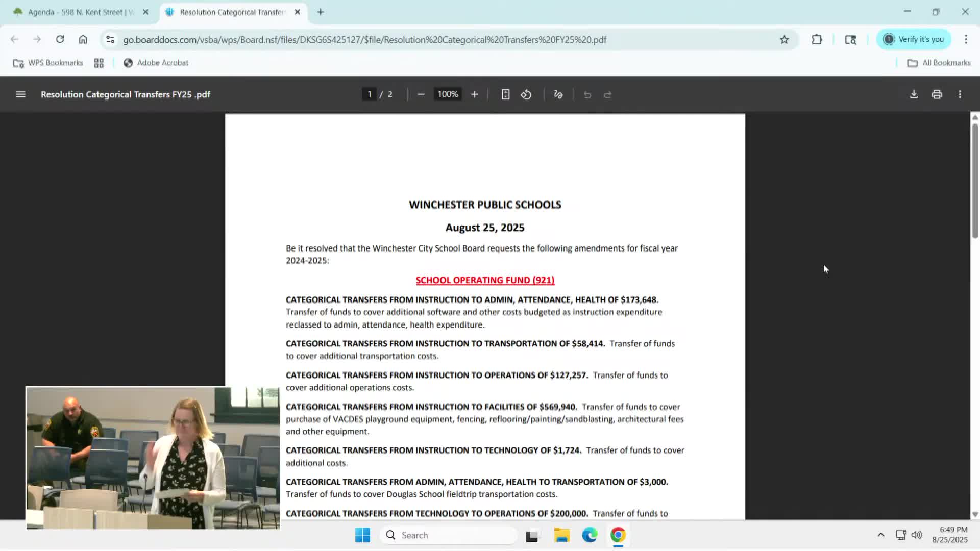980x551 pixels.
Task: Click the PDF page number field
Action: 369,94
